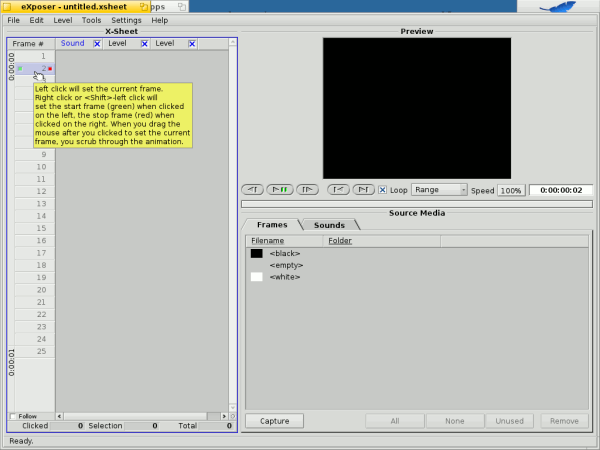Open the Settings menu

(x=126, y=20)
